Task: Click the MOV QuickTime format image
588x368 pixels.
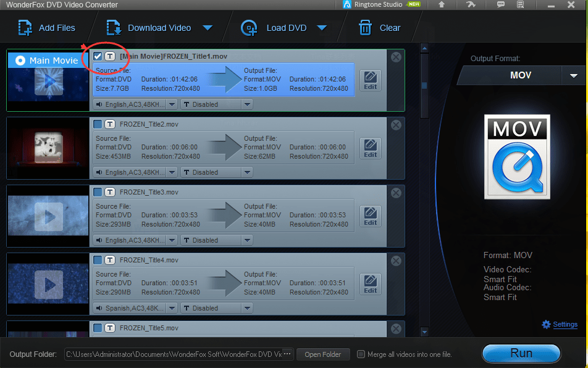Action: pyautogui.click(x=517, y=157)
